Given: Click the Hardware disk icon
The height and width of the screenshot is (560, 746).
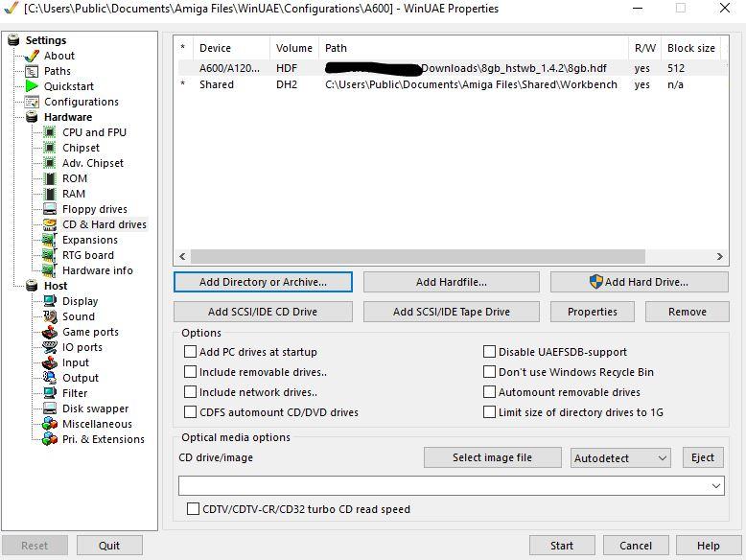Looking at the screenshot, I should pos(32,117).
